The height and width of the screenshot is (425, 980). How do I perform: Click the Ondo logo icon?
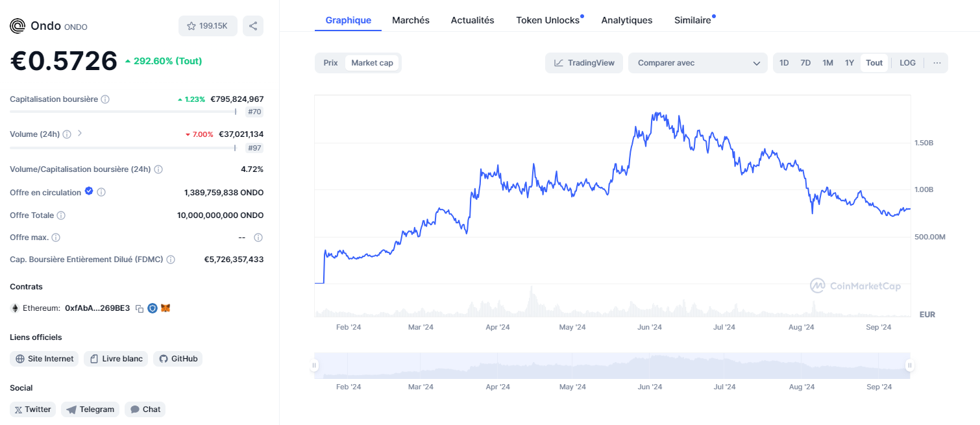tap(18, 26)
